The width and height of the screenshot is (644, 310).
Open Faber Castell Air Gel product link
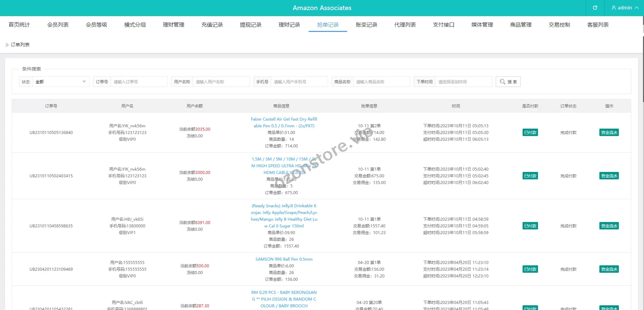(284, 122)
